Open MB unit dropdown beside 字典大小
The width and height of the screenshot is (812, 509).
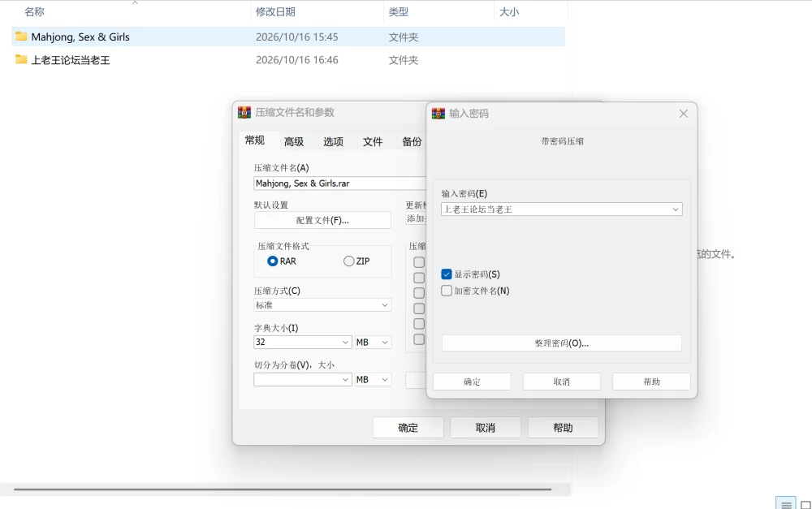[373, 343]
